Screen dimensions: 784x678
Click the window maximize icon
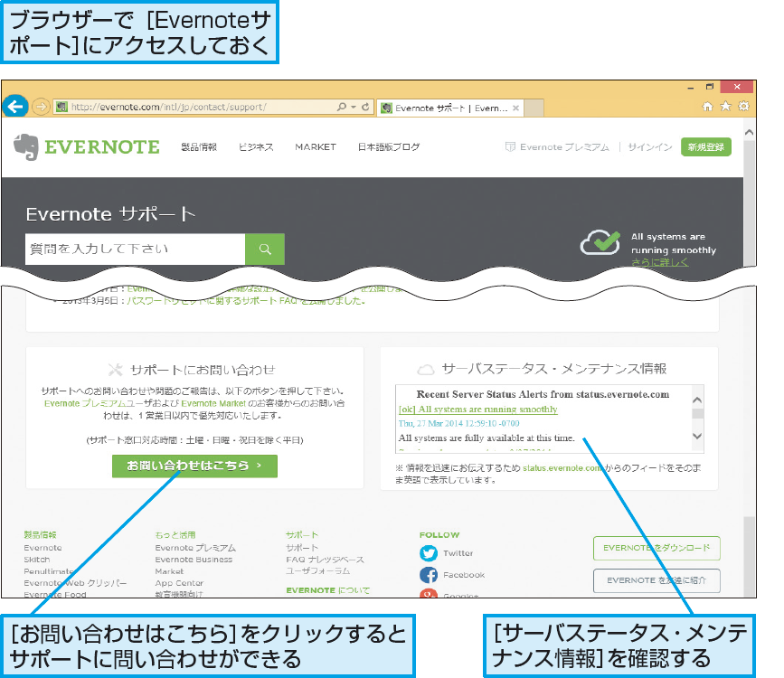click(x=710, y=87)
